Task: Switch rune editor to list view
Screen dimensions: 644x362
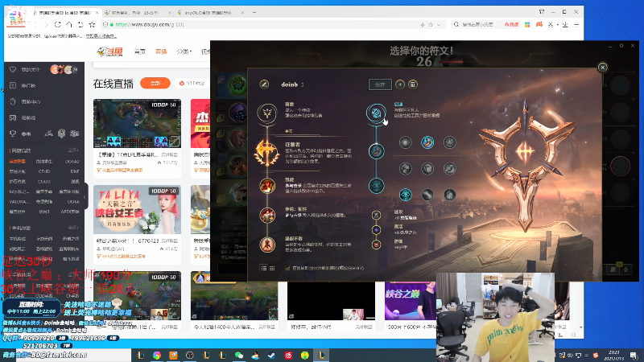Action: 264,268
